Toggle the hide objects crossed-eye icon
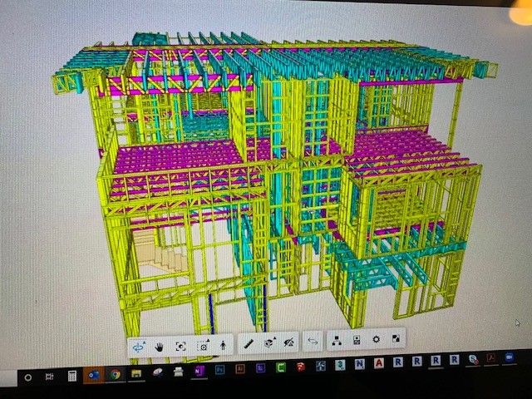 289,342
